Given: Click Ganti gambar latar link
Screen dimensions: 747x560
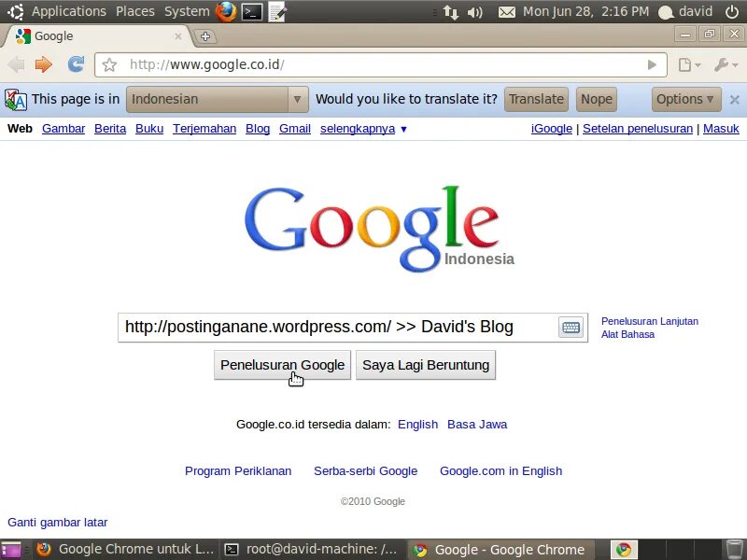Looking at the screenshot, I should point(58,523).
